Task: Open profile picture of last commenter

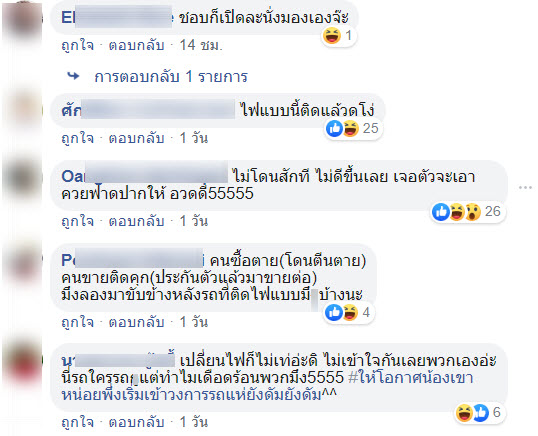Action: tap(23, 364)
